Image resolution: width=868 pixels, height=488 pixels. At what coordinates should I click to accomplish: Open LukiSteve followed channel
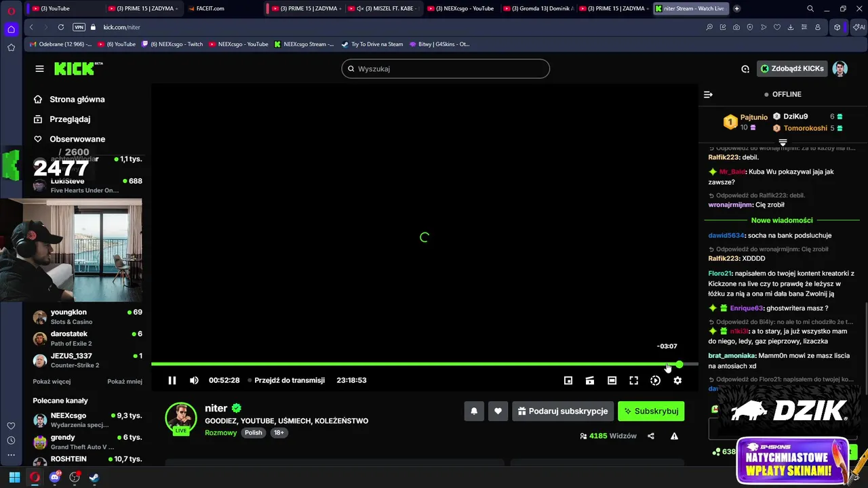(87, 185)
